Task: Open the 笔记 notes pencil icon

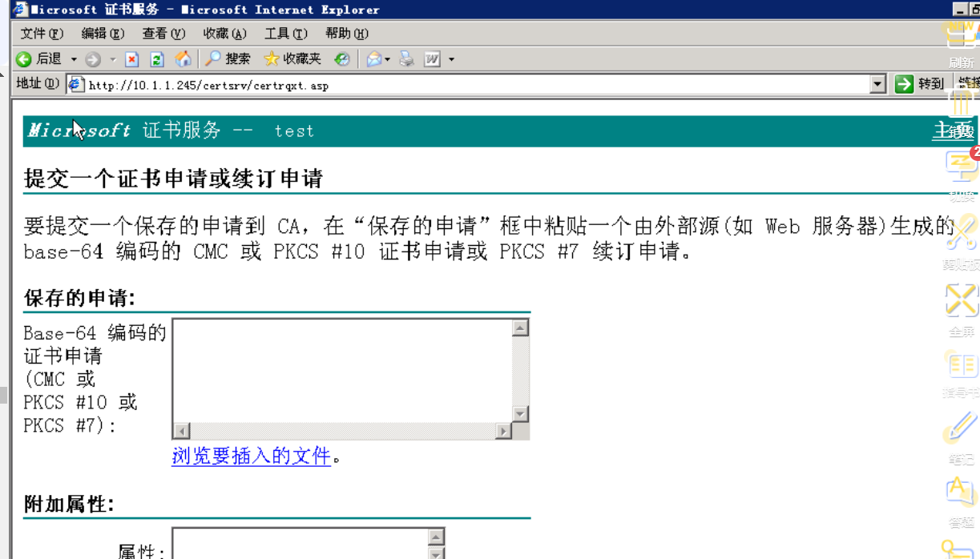Action: coord(961,439)
